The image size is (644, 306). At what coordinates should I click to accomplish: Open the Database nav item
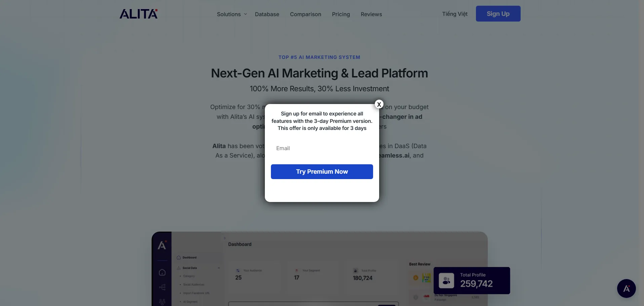coord(267,14)
